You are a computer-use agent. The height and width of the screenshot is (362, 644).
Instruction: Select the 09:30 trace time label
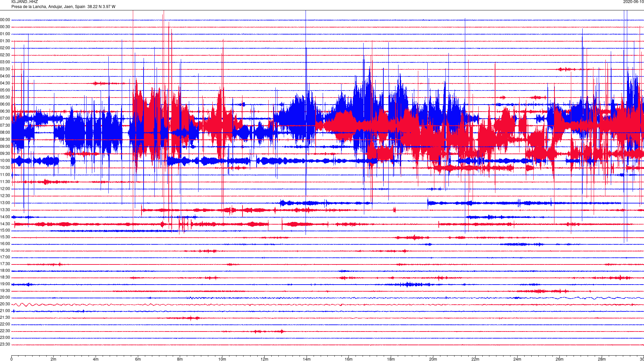tap(5, 154)
